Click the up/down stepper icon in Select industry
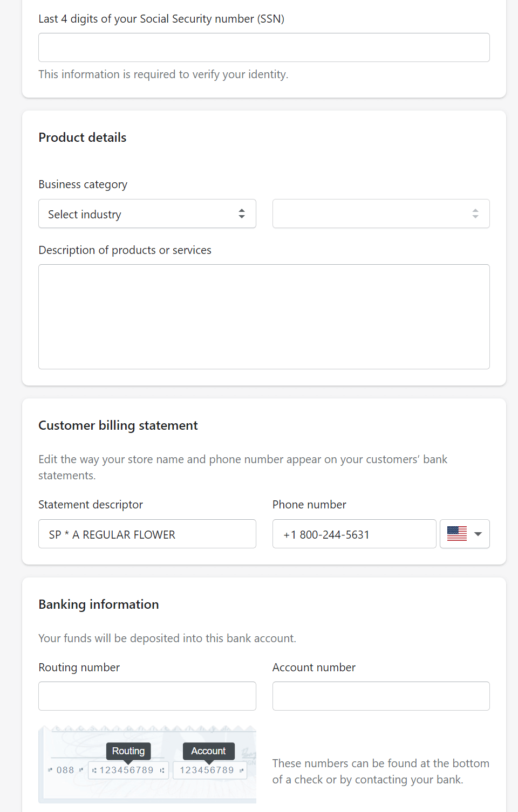 (242, 214)
